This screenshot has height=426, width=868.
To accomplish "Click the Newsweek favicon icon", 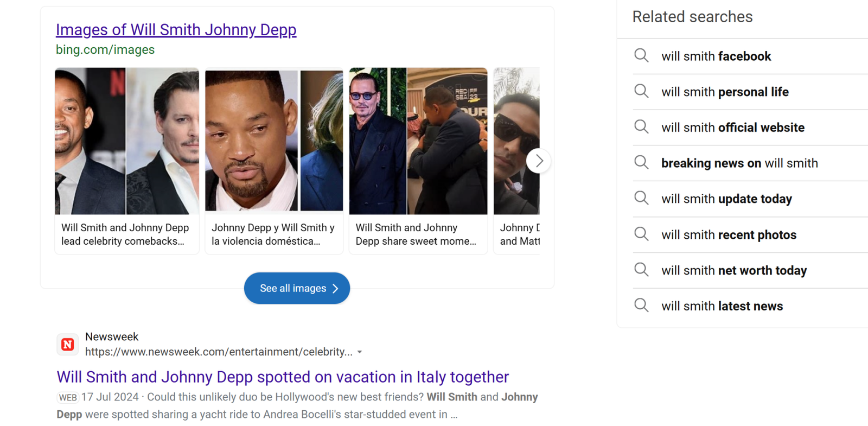I will click(68, 345).
